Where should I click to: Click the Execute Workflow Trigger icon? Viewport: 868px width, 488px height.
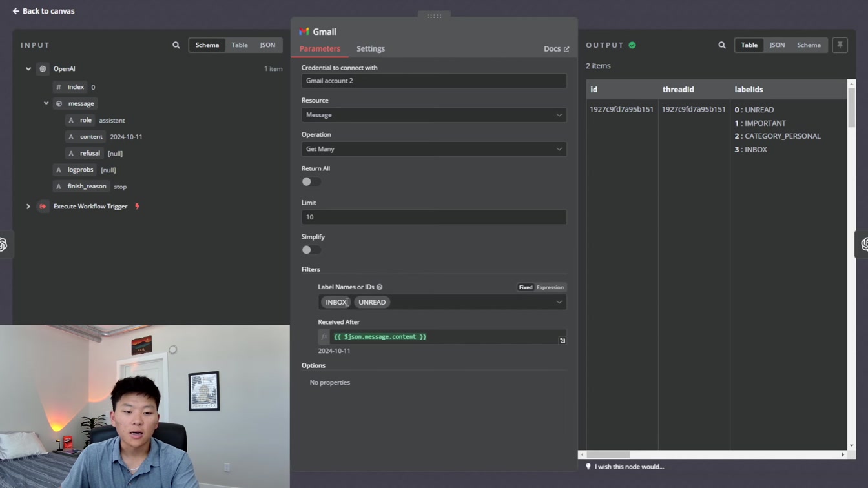[x=43, y=207]
